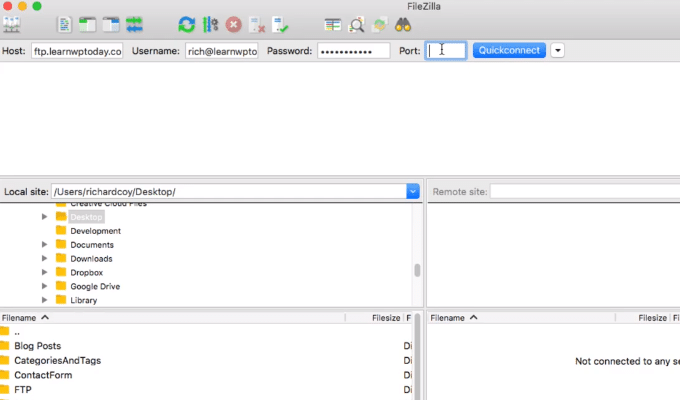
Task: Select the Development folder in tree
Action: tap(95, 231)
